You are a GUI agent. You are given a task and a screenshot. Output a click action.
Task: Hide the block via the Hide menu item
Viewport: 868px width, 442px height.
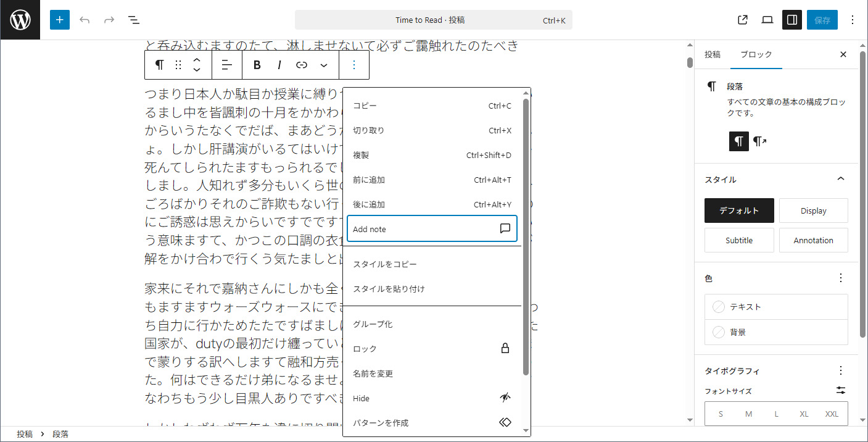tap(361, 398)
